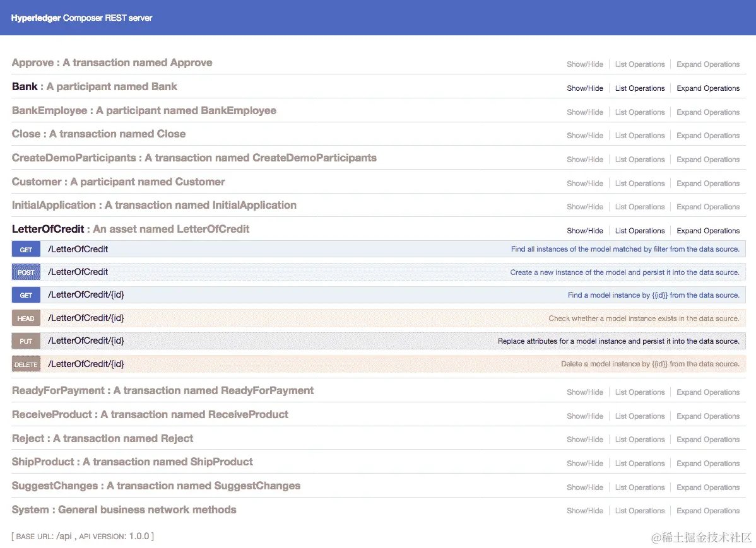Expand the CreateDemoParticipants heading
This screenshot has height=548, width=756.
pos(194,158)
